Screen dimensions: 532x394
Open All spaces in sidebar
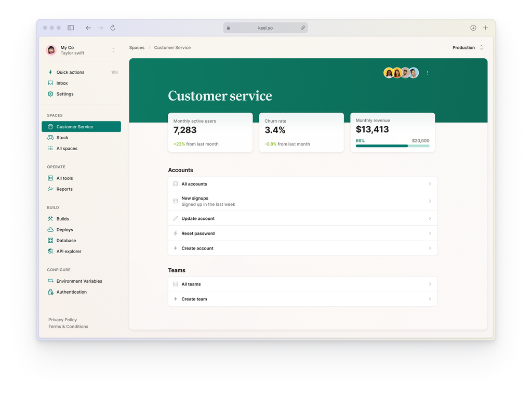(x=82, y=148)
